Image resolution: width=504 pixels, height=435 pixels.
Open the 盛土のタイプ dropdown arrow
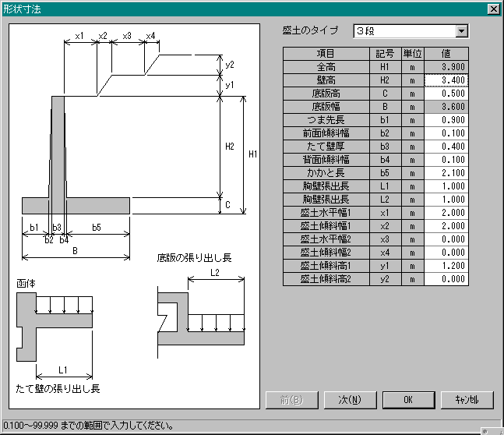462,31
